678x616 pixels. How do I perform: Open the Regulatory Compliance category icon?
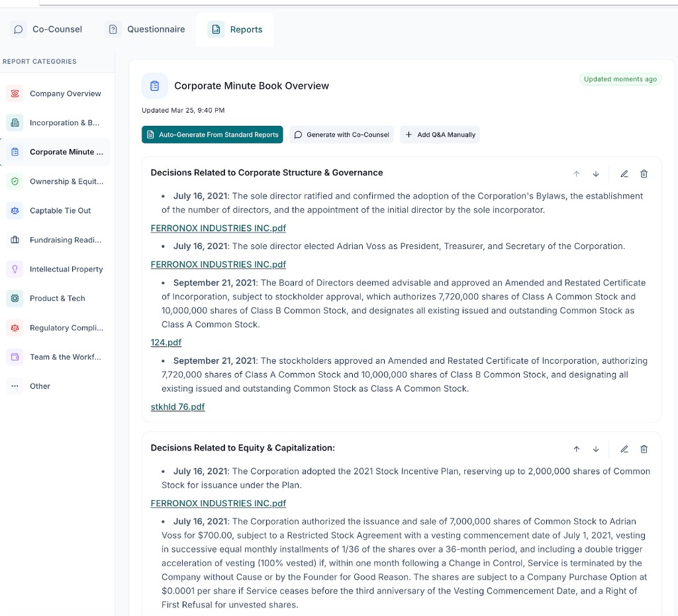15,327
